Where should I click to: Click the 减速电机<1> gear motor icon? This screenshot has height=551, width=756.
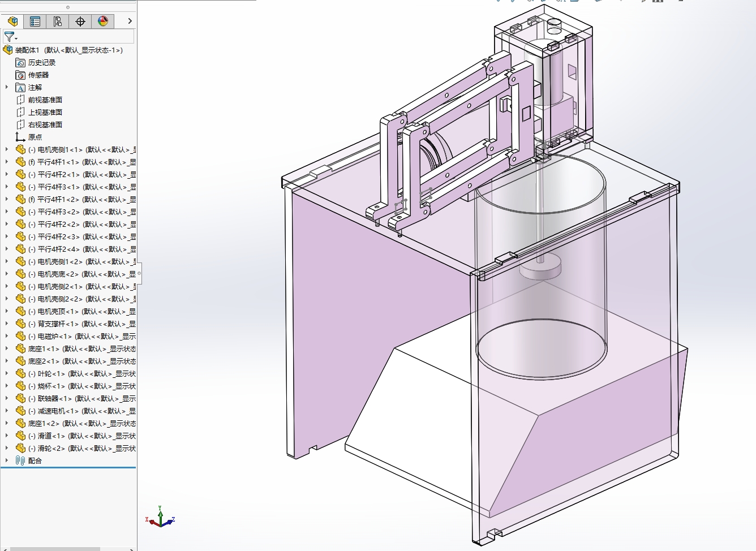pos(20,411)
